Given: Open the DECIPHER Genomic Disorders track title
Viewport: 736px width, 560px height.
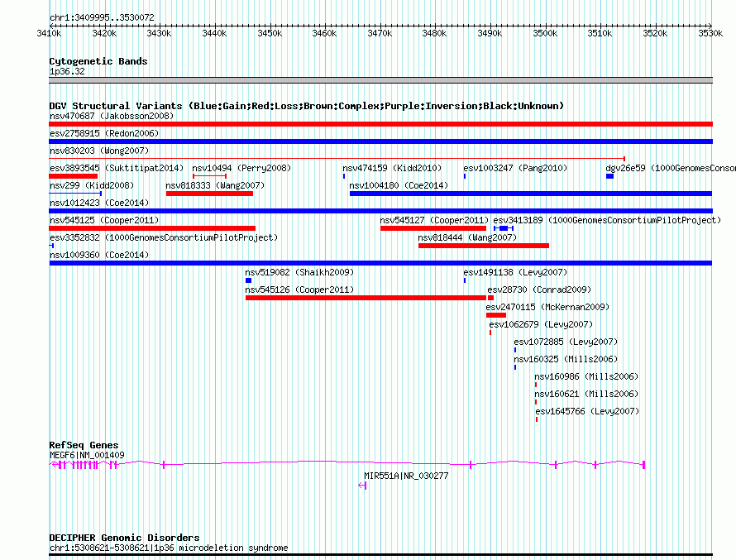Looking at the screenshot, I should [x=124, y=538].
